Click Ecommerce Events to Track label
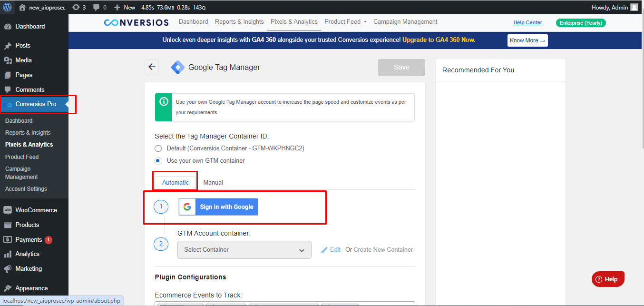The height and width of the screenshot is (306, 644). [198, 295]
